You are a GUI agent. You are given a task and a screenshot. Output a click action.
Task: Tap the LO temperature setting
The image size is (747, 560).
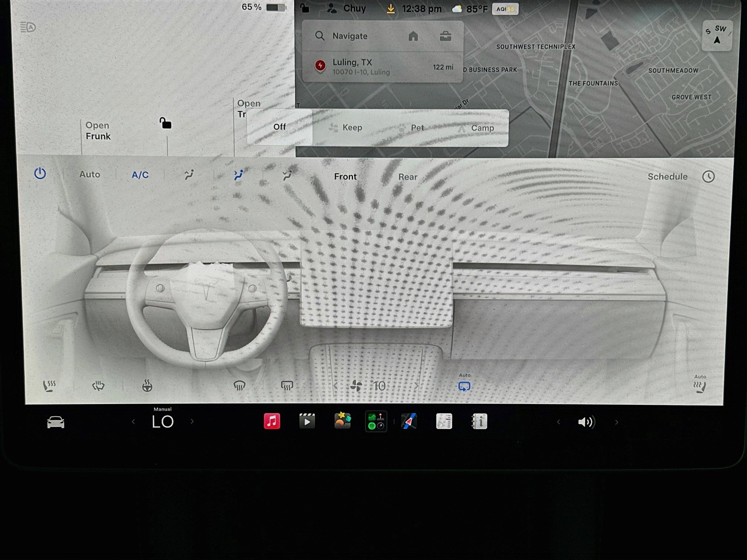coord(163,421)
